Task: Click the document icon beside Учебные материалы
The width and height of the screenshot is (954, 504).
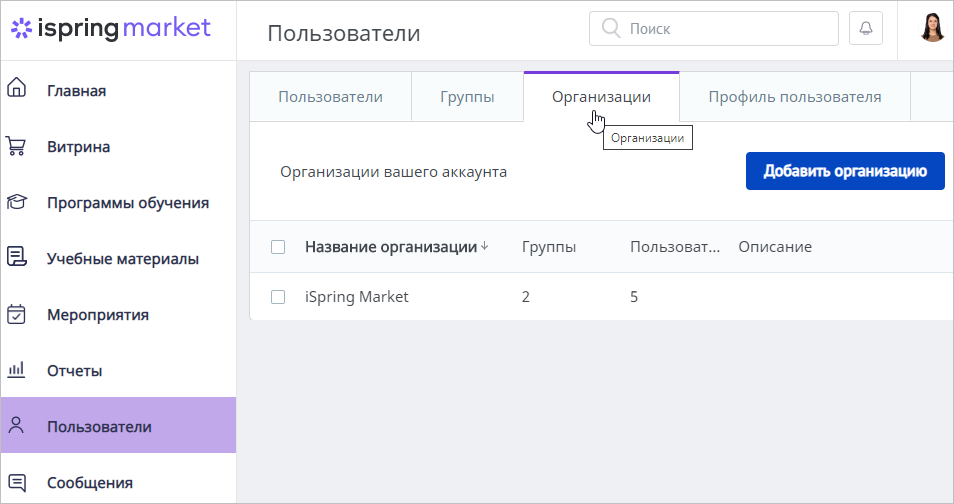Action: click(16, 256)
